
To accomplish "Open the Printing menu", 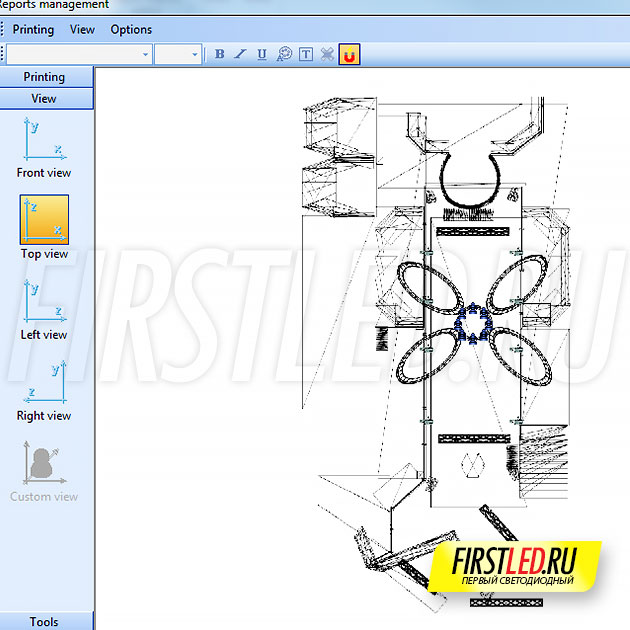I will 33,29.
